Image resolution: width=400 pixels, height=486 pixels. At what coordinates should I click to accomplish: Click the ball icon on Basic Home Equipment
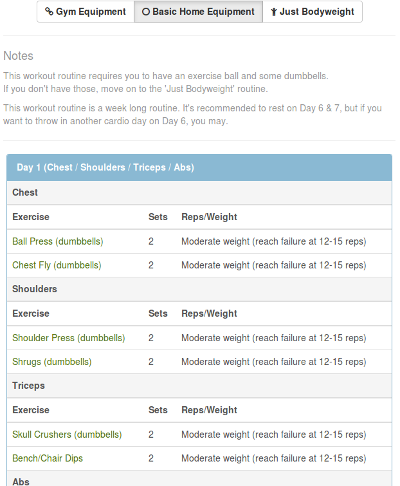point(146,12)
